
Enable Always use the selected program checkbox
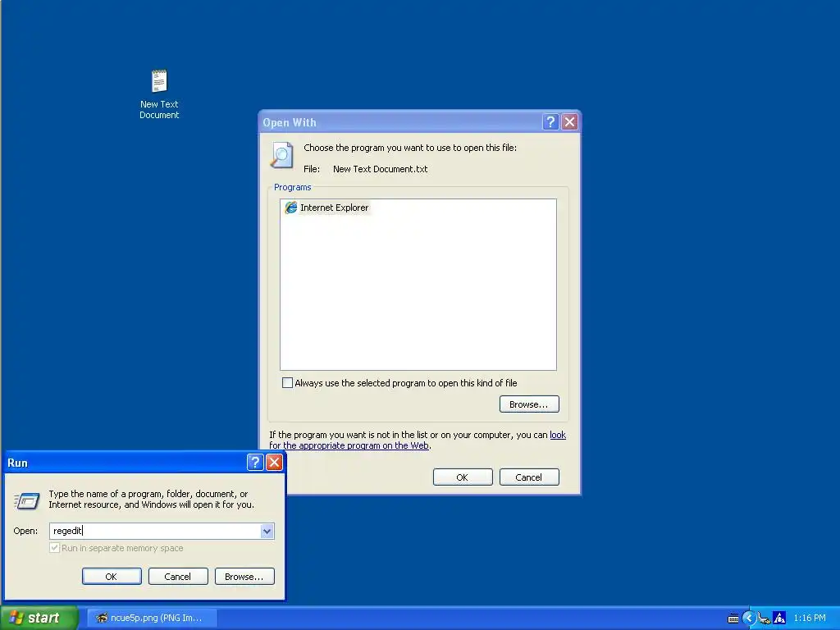click(288, 383)
